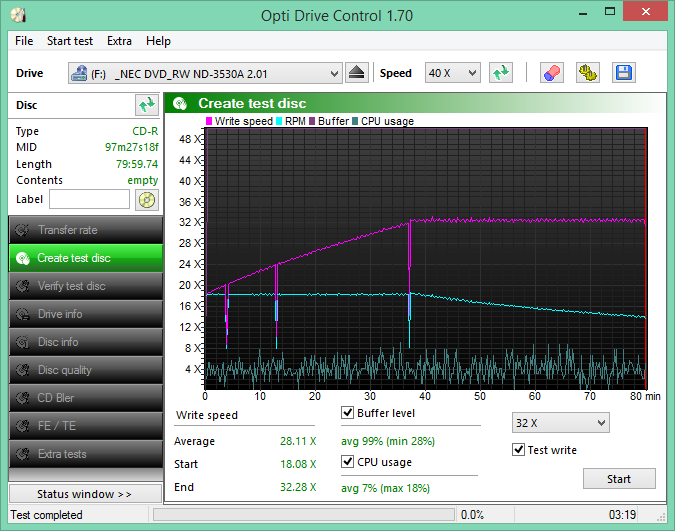Click the Average write speed 28.11 X
The width and height of the screenshot is (675, 531).
coord(298,441)
